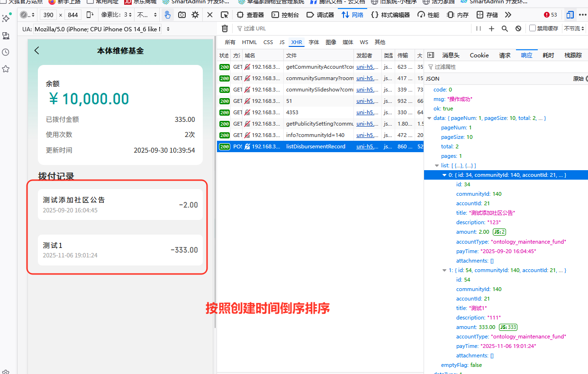588x374 pixels.
Task: Toggle the 禁用缓存 checkbox
Action: point(533,28)
